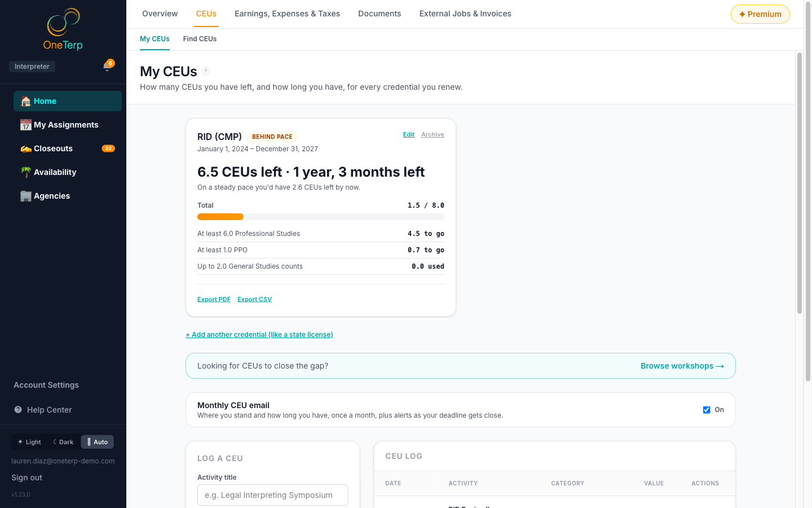Image resolution: width=812 pixels, height=508 pixels.
Task: Click the CATEGORY column header
Action: (568, 483)
